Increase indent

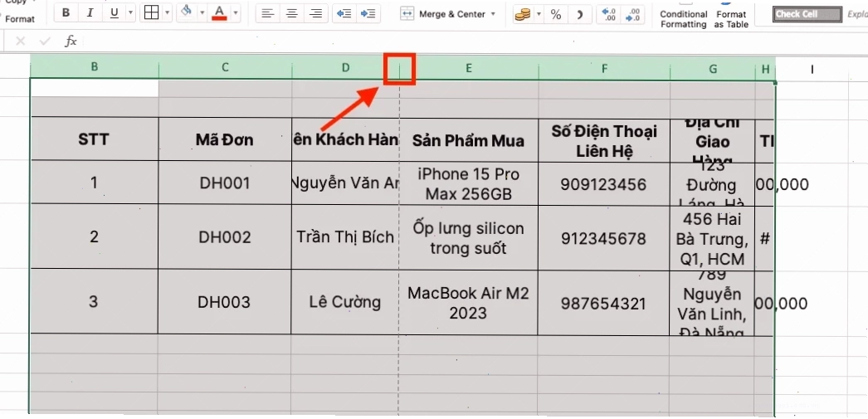point(368,13)
